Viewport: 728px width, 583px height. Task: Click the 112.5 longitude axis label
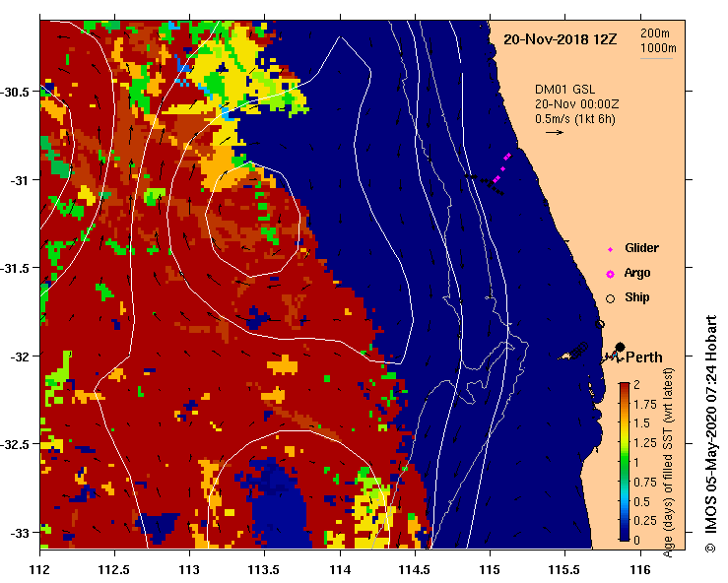[114, 569]
